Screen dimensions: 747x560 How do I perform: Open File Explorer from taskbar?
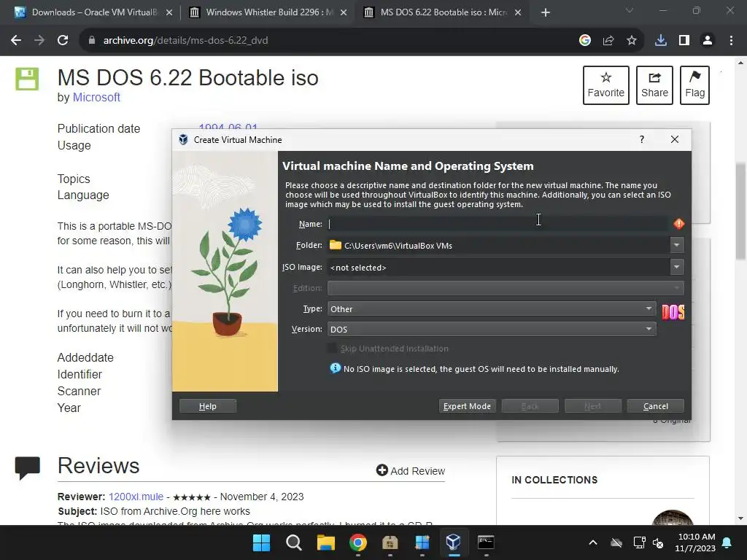pos(326,542)
